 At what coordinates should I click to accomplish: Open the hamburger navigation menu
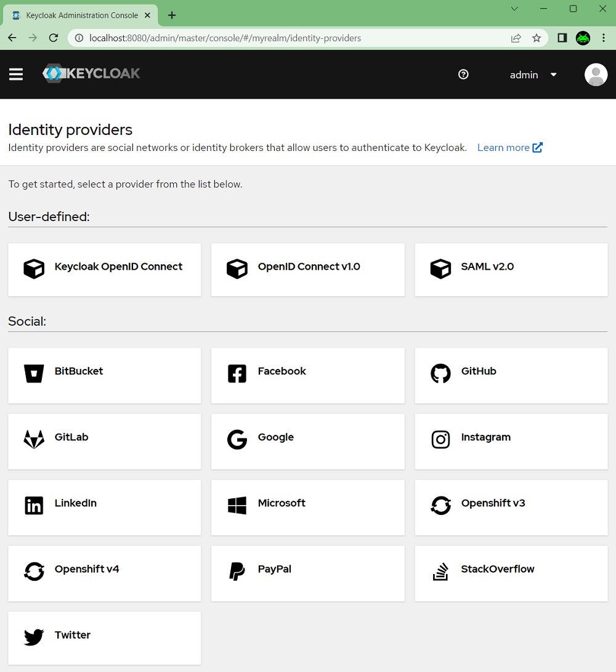point(16,74)
